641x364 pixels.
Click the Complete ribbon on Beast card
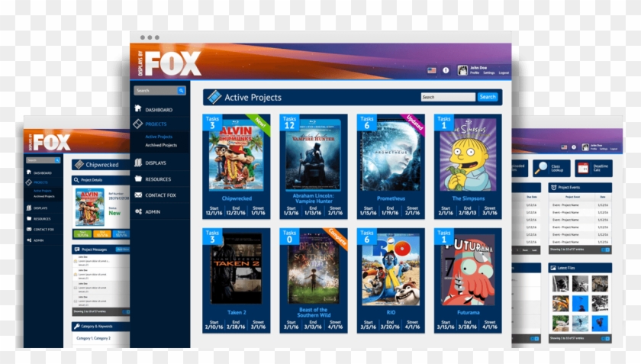coord(337,237)
